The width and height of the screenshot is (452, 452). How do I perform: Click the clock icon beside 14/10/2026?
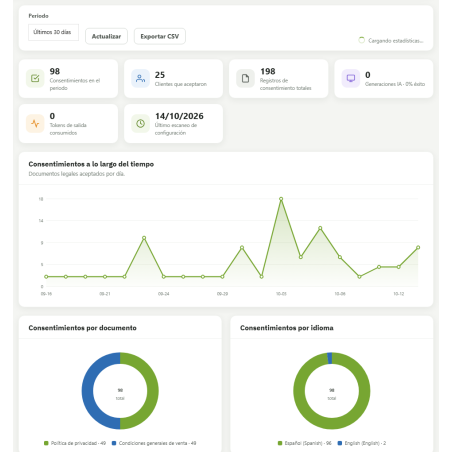pos(140,124)
